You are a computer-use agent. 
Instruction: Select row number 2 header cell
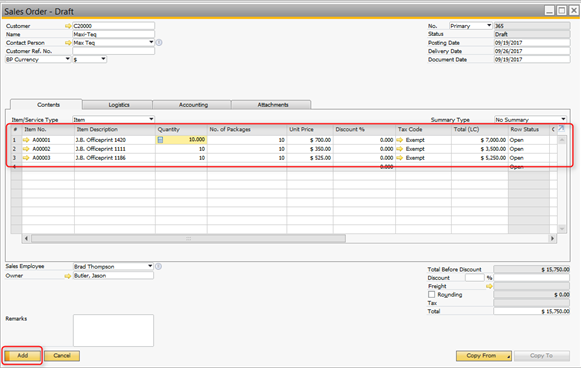coord(16,149)
